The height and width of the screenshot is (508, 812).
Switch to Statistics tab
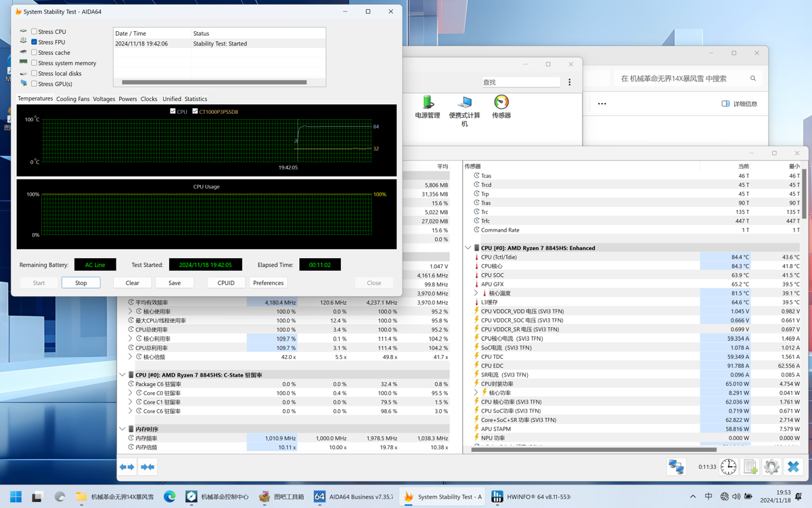tap(196, 99)
